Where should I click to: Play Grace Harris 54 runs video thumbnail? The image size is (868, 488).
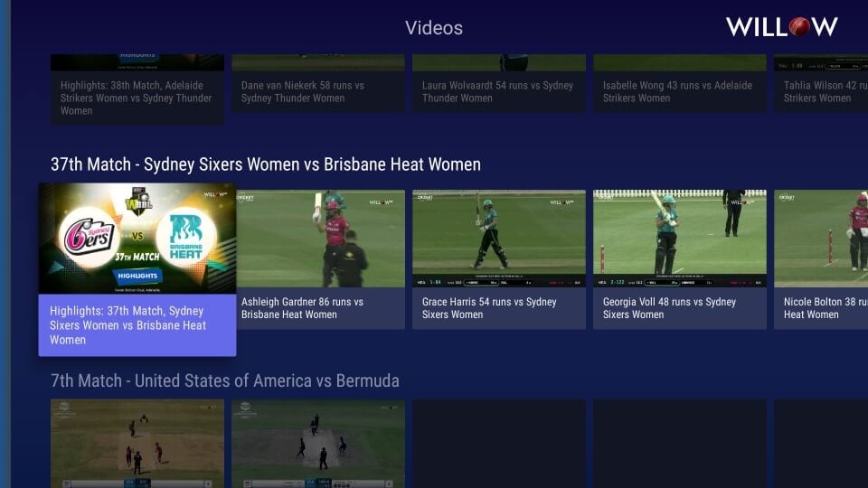point(499,239)
